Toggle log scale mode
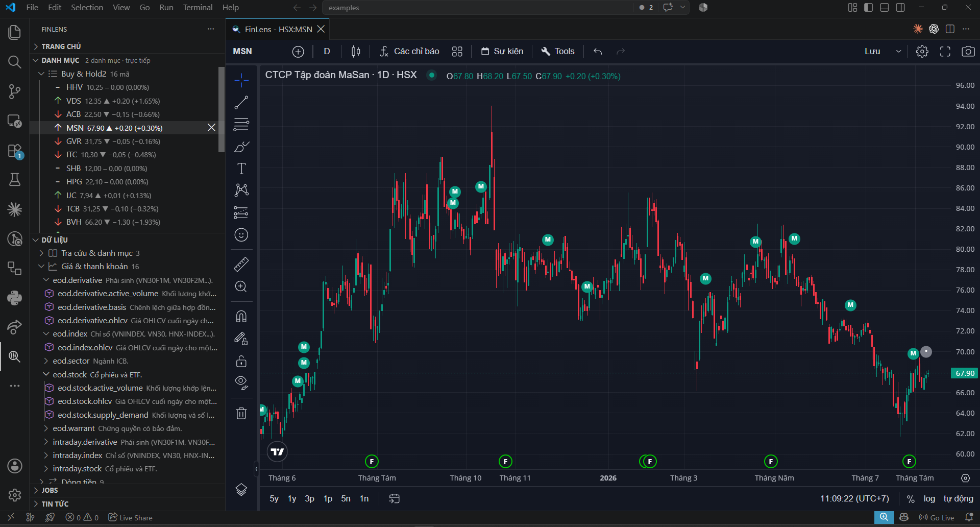980x527 pixels. point(929,498)
